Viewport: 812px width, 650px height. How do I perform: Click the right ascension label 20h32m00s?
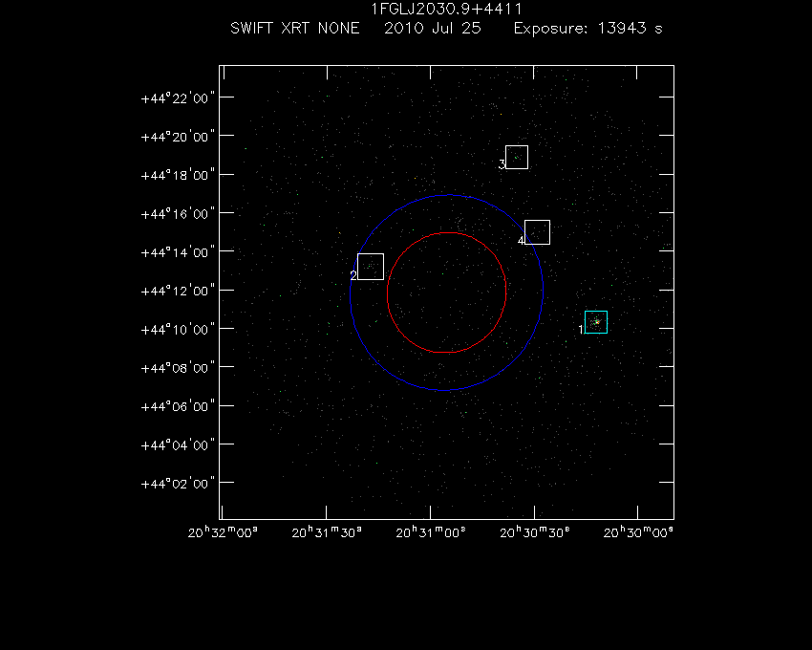point(223,532)
